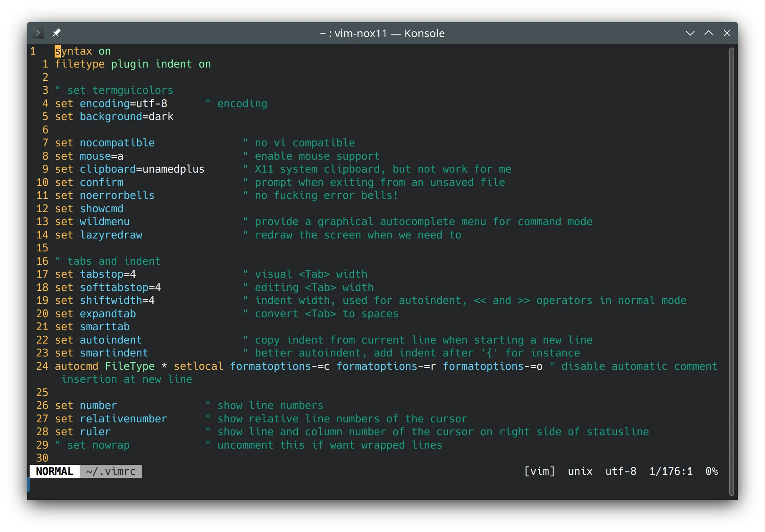Click the window title 'vim-nox11 — Konsole'

tap(382, 33)
